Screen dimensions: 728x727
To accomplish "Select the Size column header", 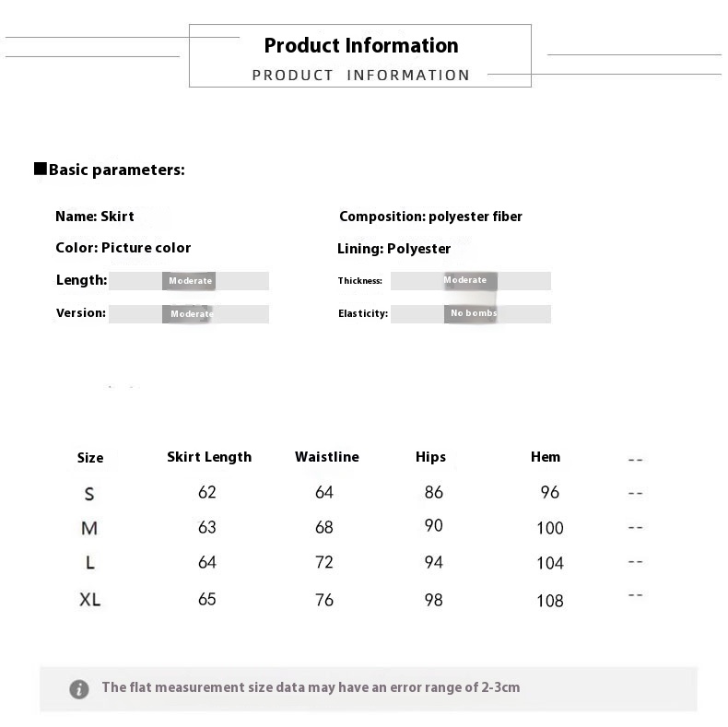I will tap(90, 458).
